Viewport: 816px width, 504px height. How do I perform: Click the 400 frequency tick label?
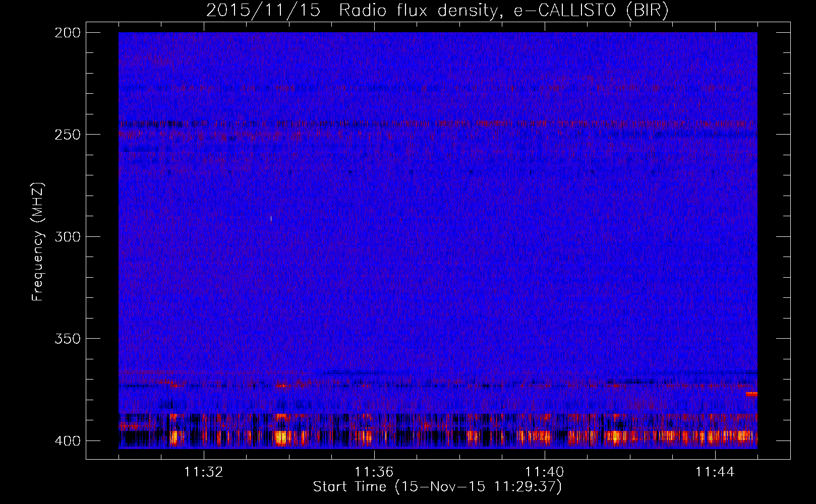pos(67,441)
